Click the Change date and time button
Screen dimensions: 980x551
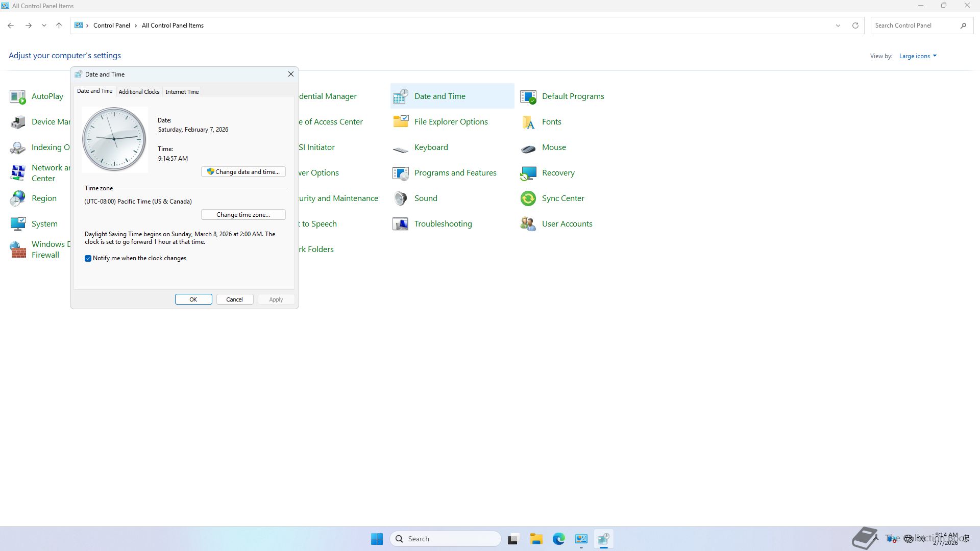(x=243, y=172)
